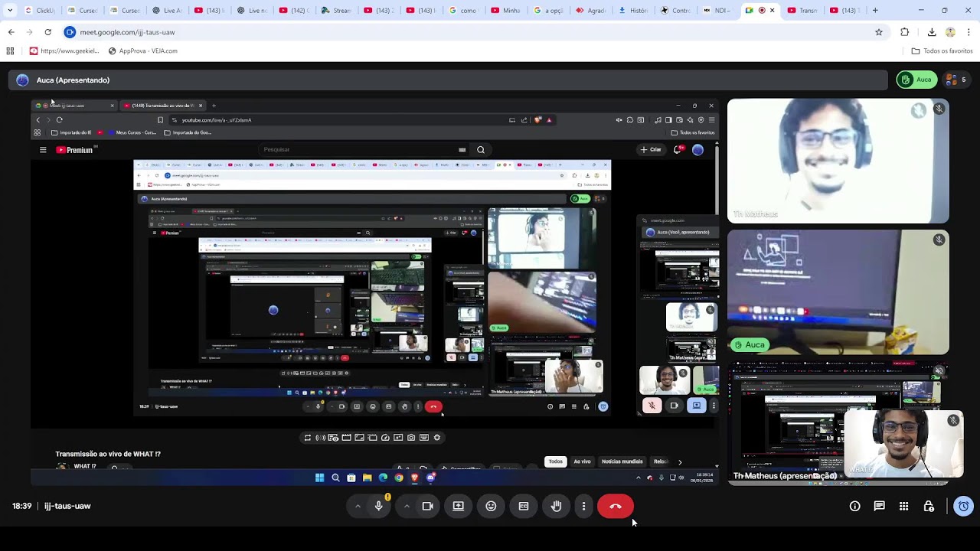The image size is (980, 551).
Task: Open the Meet activities grid icon
Action: pos(904,506)
